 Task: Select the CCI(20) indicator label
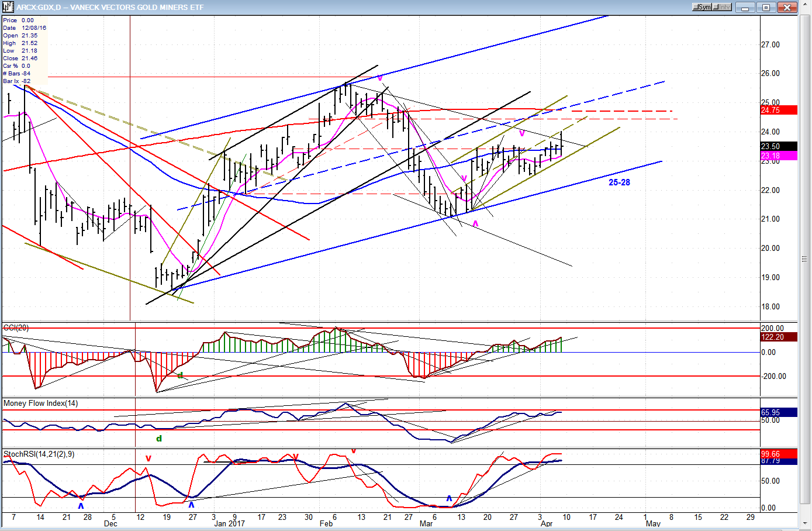point(16,327)
